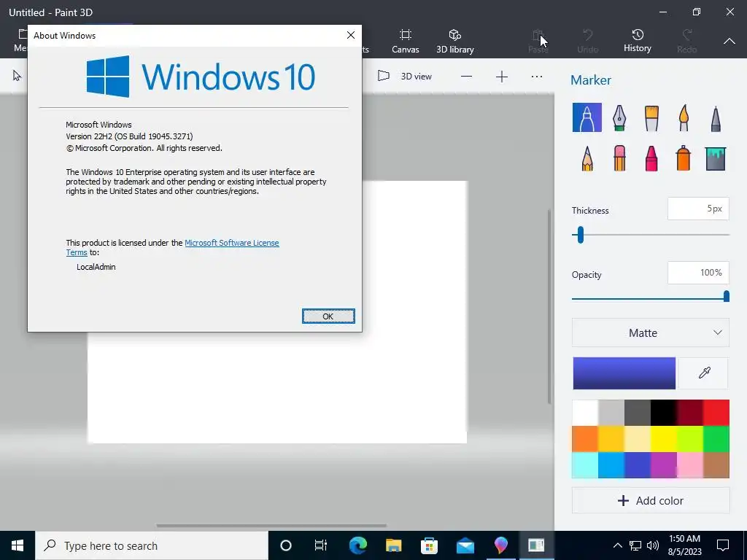Open the Canvas settings
Viewport: 747px width, 560px height.
click(x=406, y=41)
